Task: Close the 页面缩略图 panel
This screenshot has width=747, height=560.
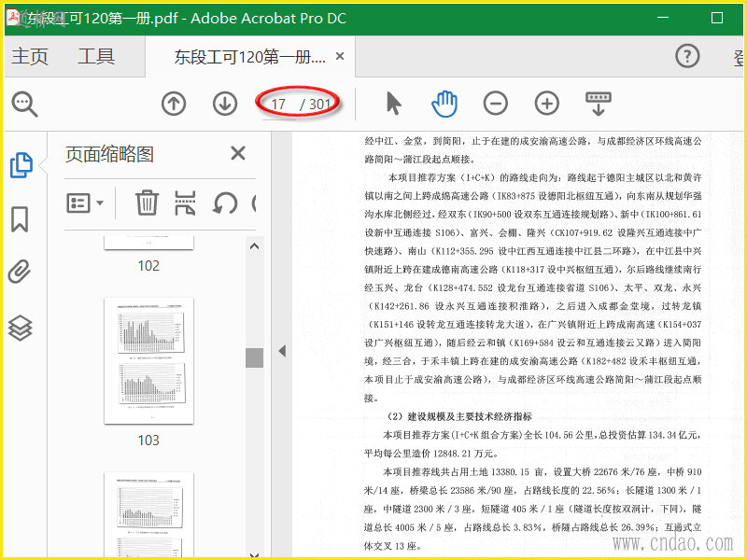Action: pyautogui.click(x=238, y=153)
